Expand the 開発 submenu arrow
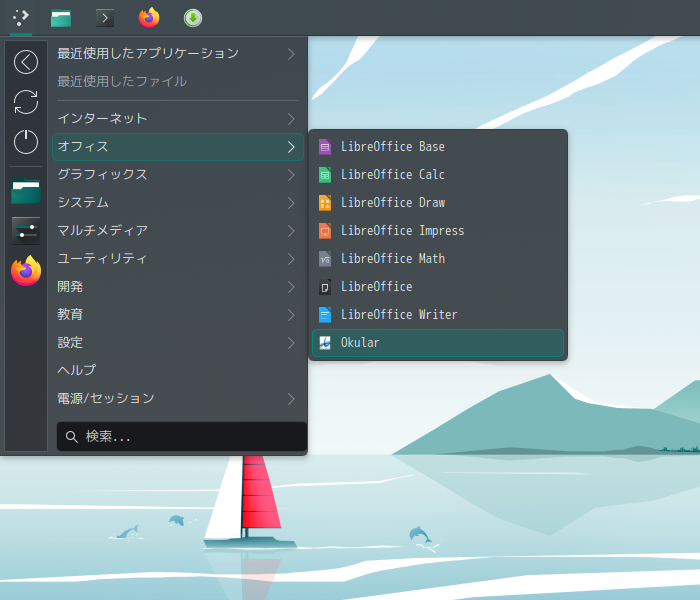 coord(291,287)
